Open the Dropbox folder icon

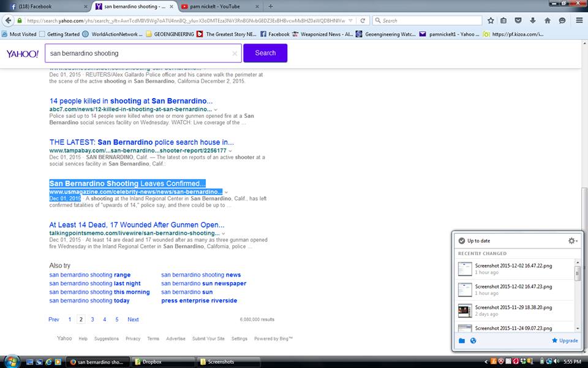[x=462, y=340]
